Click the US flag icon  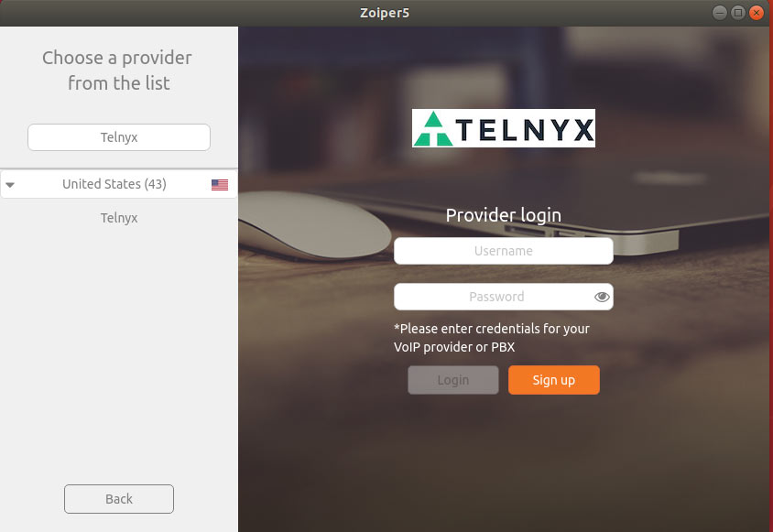[x=220, y=184]
